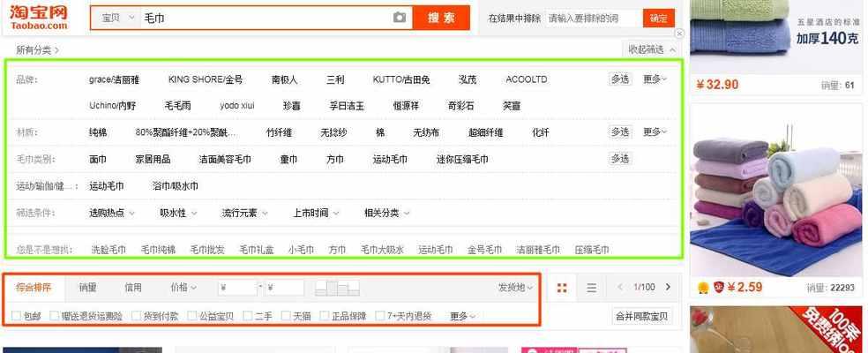Check the 7+天内退货 checkbox
868x353 pixels.
(x=379, y=316)
